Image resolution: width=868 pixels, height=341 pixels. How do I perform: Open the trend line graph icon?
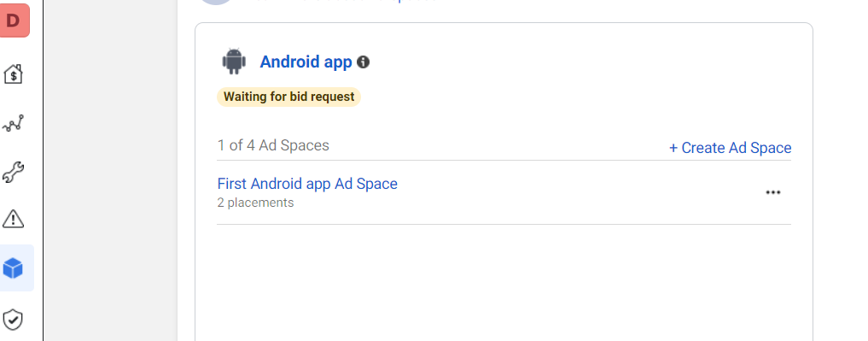pyautogui.click(x=14, y=123)
